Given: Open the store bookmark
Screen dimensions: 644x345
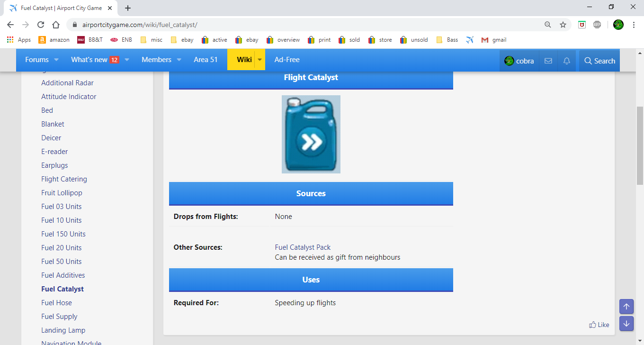Looking at the screenshot, I should pos(380,40).
